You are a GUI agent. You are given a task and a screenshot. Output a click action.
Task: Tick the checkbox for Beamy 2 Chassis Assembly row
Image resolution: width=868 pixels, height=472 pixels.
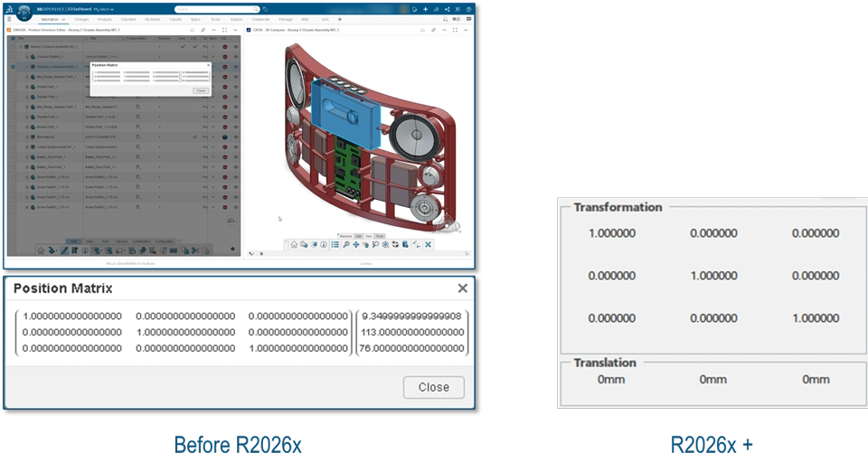pos(13,46)
